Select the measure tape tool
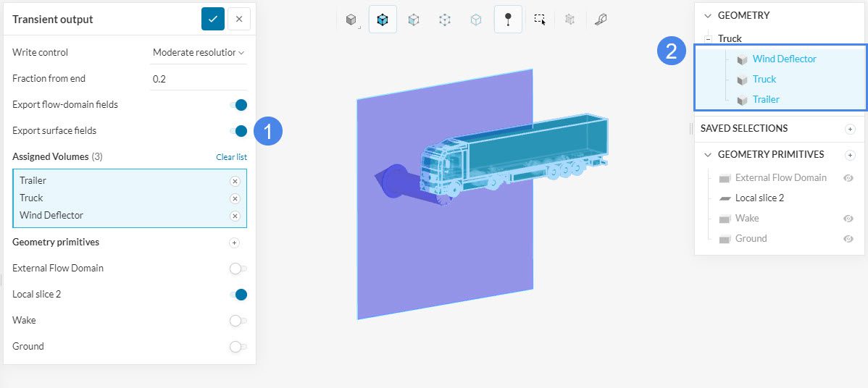Screen dimensions: 868x388 point(600,20)
